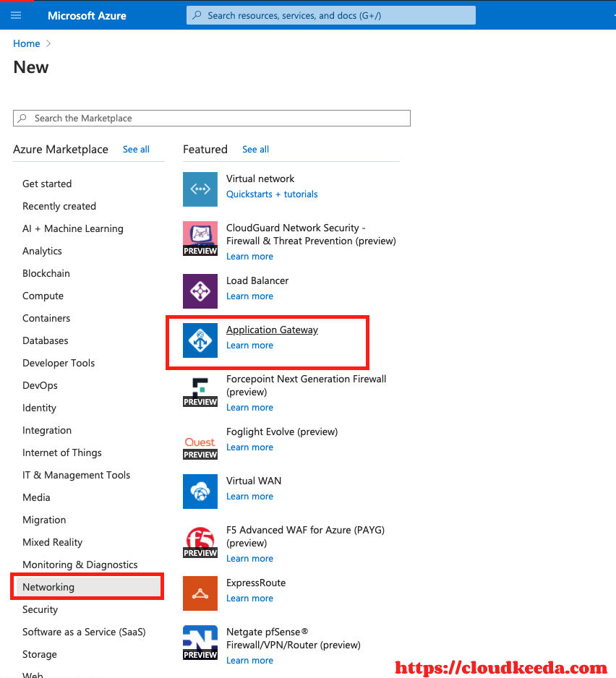Open Learn more under ExpressRoute
Image resolution: width=616 pixels, height=678 pixels.
tap(249, 598)
